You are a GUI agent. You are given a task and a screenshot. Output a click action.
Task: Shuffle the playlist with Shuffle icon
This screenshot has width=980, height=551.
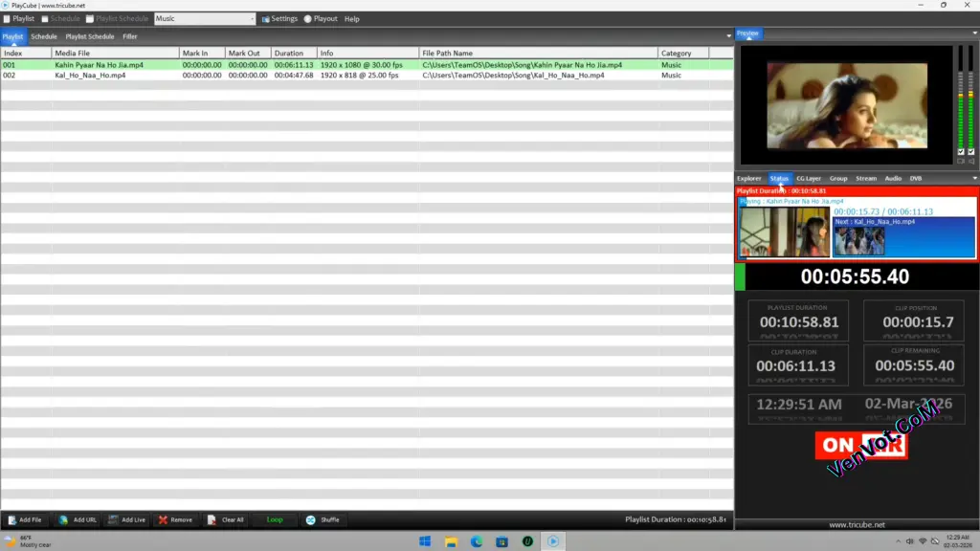[x=311, y=519]
